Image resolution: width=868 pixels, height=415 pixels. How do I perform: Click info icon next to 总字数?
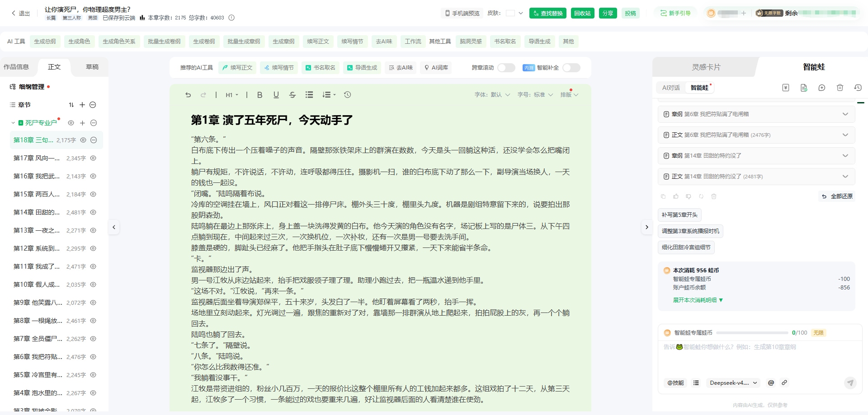(x=231, y=18)
